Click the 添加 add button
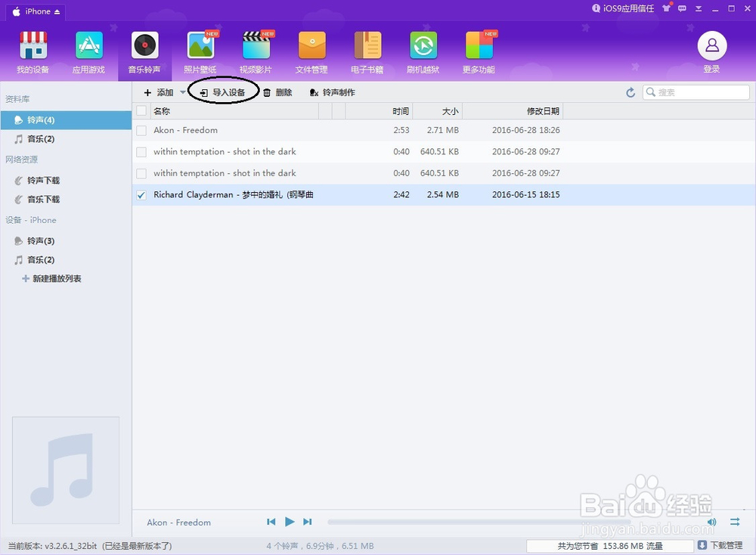 159,92
